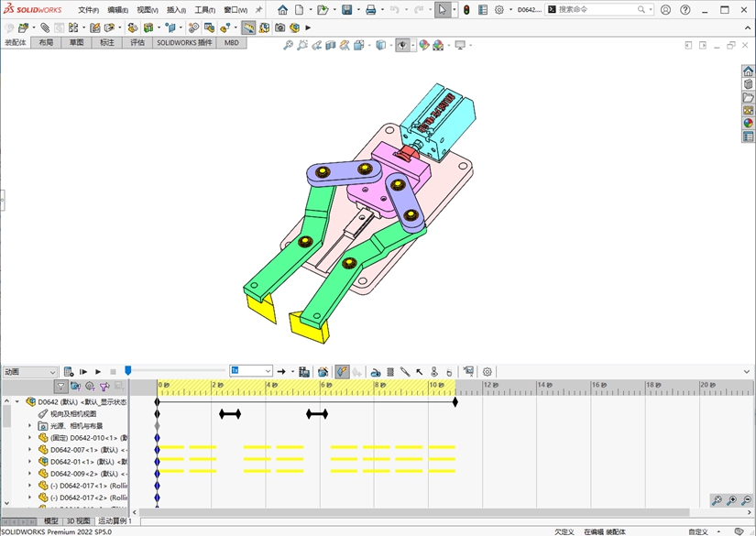Open the 1x playback speed dropdown
756x536 pixels.
[267, 371]
